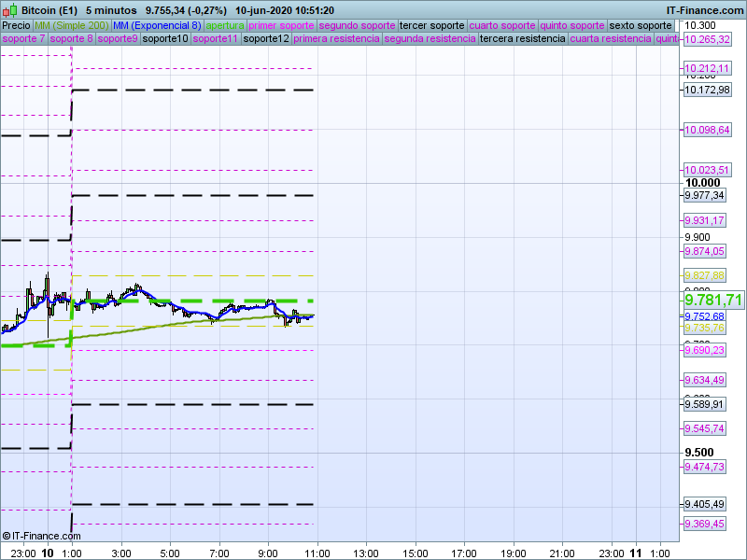Select the Precio indicator label
This screenshot has width=747, height=560.
[x=16, y=25]
